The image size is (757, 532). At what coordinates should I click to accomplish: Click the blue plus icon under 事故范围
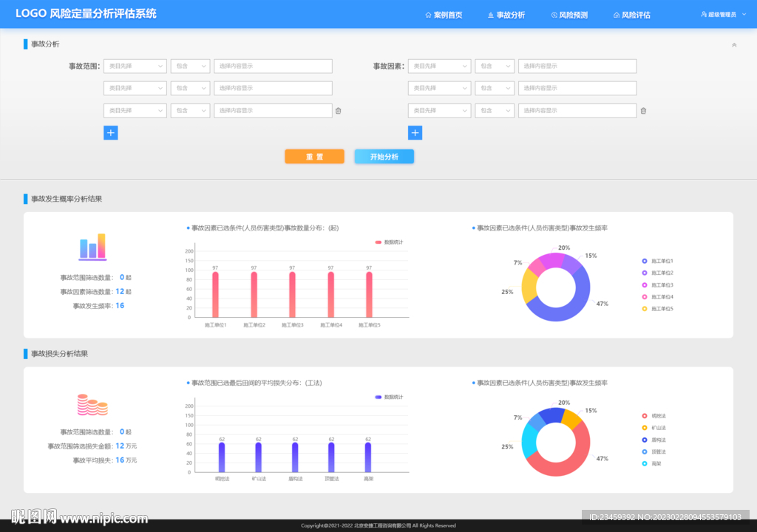[110, 133]
